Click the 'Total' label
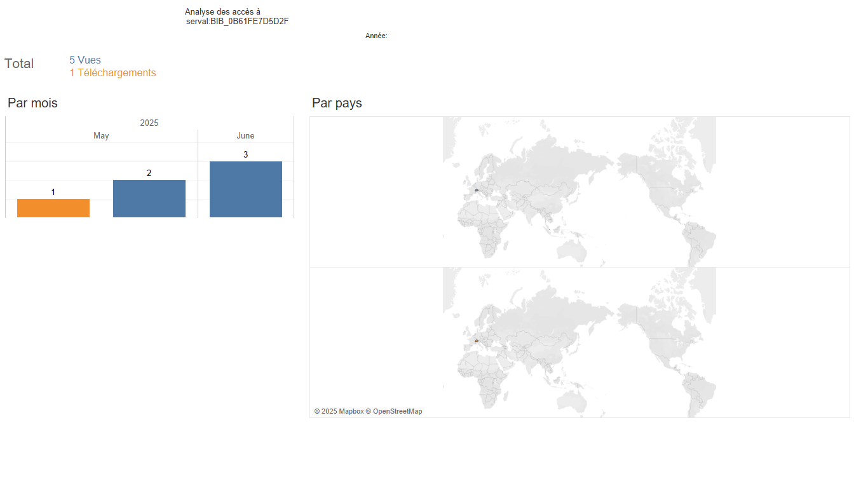Viewport: 868px width, 488px height. tap(19, 64)
